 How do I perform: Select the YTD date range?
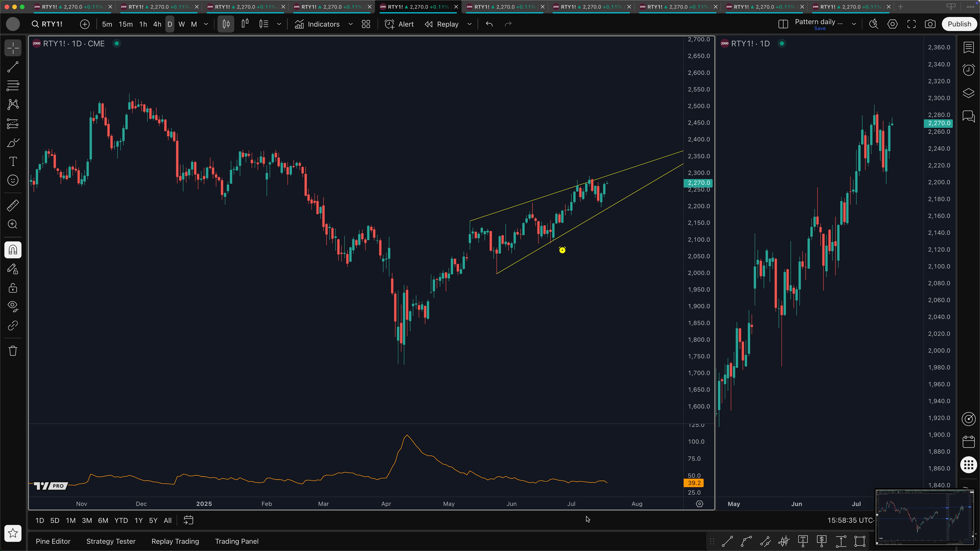121,521
